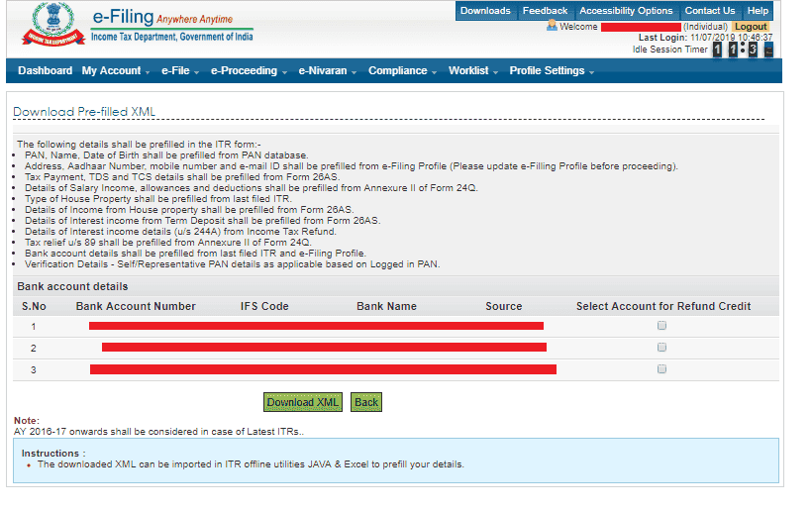812x512 pixels.
Task: Open the Downloads link in top bar
Action: click(485, 11)
